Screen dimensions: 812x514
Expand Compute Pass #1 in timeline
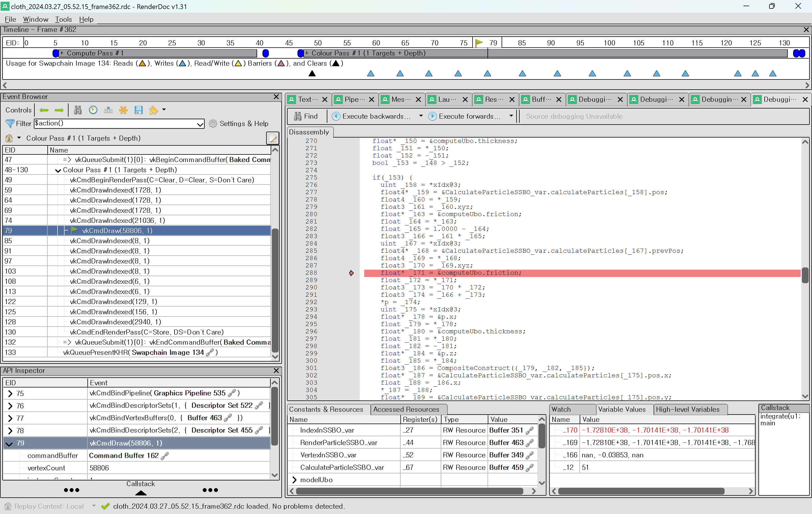(62, 53)
